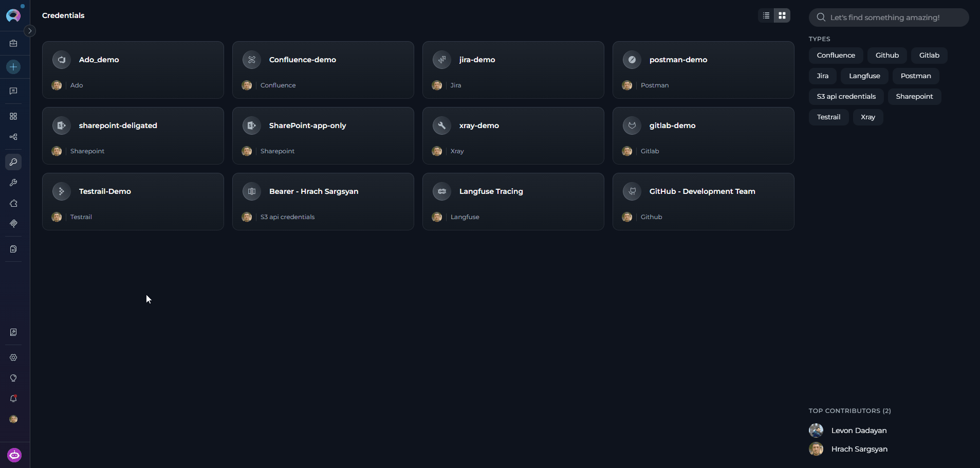
Task: Filter by Confluence type tag
Action: (836, 55)
